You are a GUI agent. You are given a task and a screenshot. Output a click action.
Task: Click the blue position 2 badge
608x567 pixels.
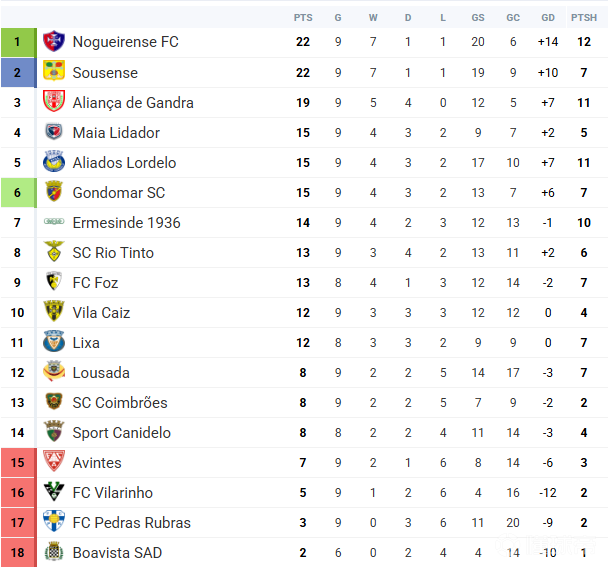(17, 72)
